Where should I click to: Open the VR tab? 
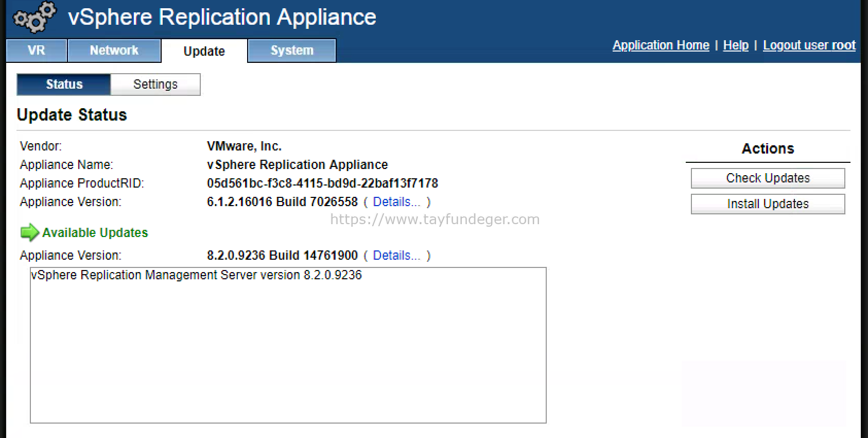coord(37,50)
